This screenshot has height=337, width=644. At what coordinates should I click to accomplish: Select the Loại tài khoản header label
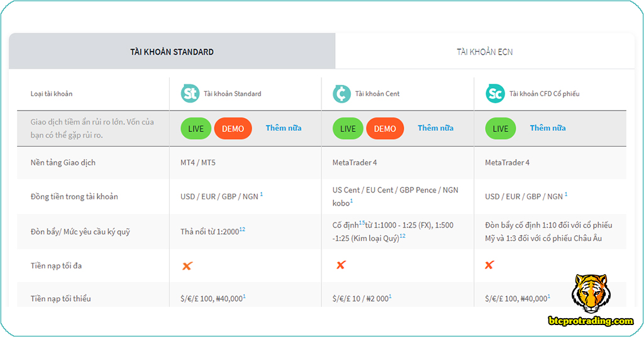coord(52,94)
